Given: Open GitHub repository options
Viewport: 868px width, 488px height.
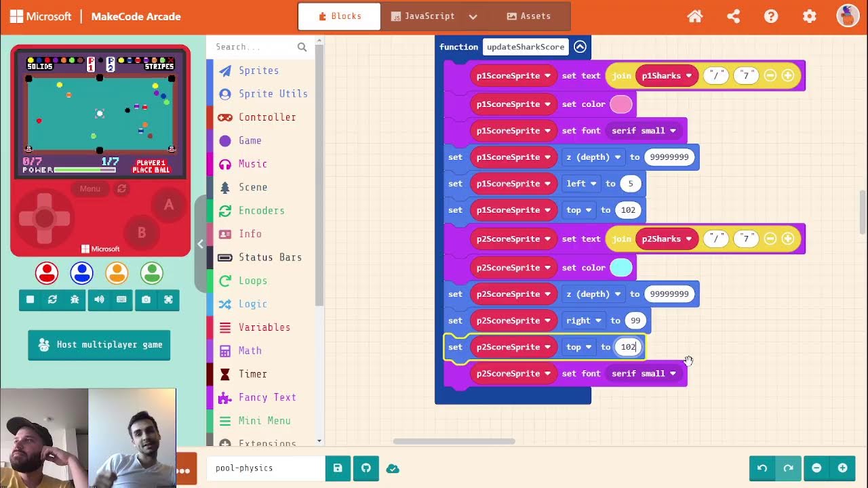Looking at the screenshot, I should [366, 468].
